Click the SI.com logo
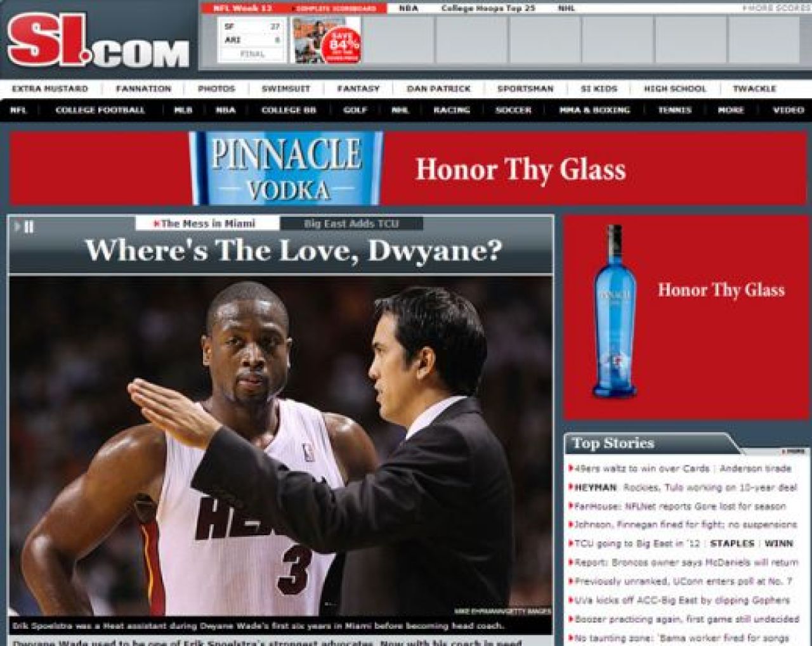This screenshot has height=646, width=812. pyautogui.click(x=98, y=41)
